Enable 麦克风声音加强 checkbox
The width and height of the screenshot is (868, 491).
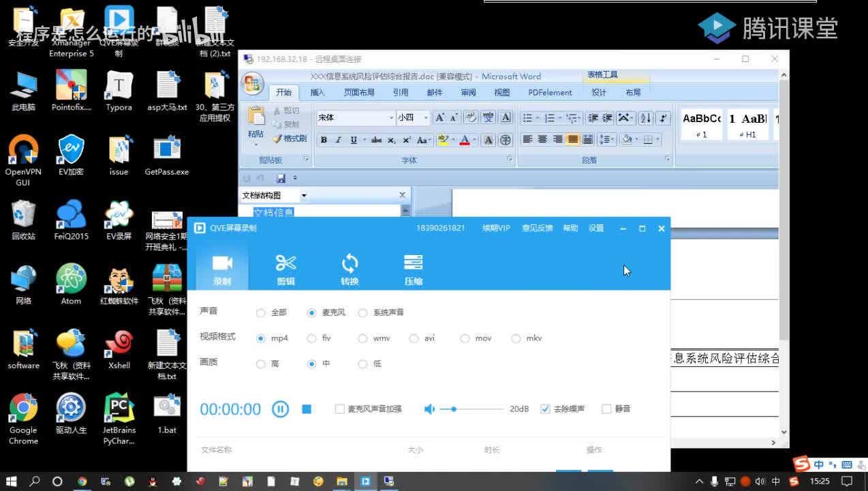(x=340, y=409)
